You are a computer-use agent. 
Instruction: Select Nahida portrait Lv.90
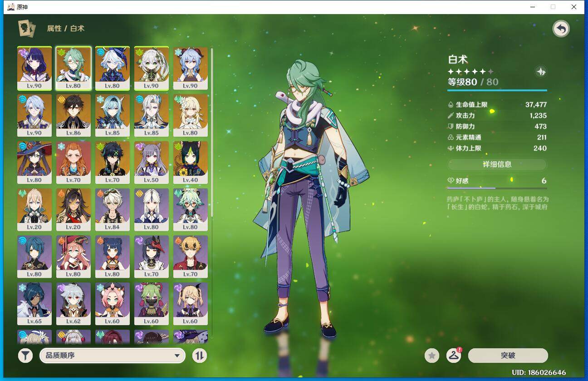tap(152, 69)
